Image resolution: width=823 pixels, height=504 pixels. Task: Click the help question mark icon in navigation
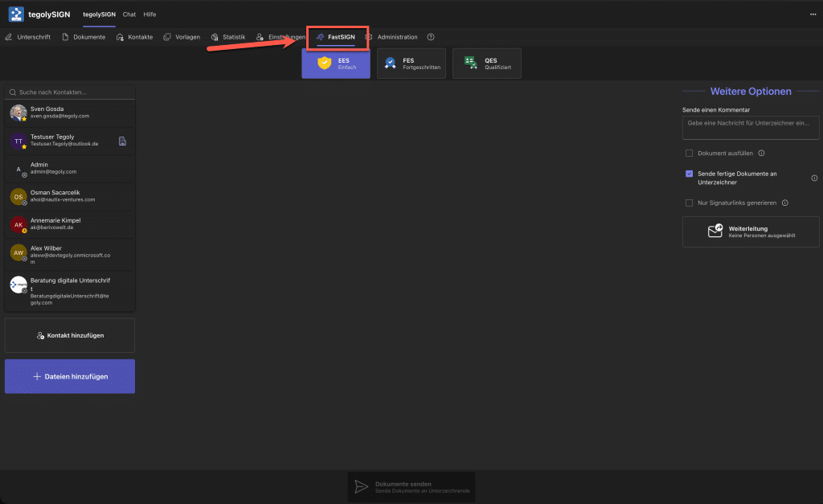[x=431, y=37]
